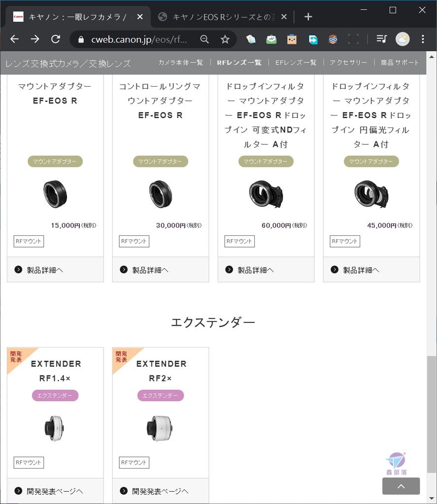Image resolution: width=437 pixels, height=504 pixels.
Task: Click the address bar URL field
Action: [139, 39]
